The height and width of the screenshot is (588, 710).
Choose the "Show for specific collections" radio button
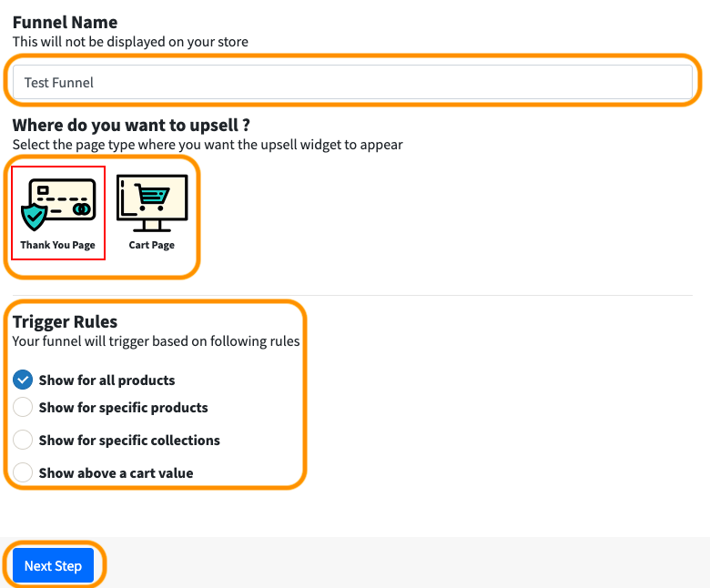[24, 440]
